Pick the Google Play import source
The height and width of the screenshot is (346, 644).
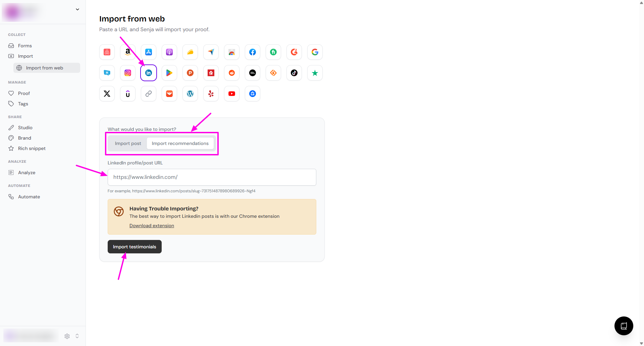click(x=169, y=73)
